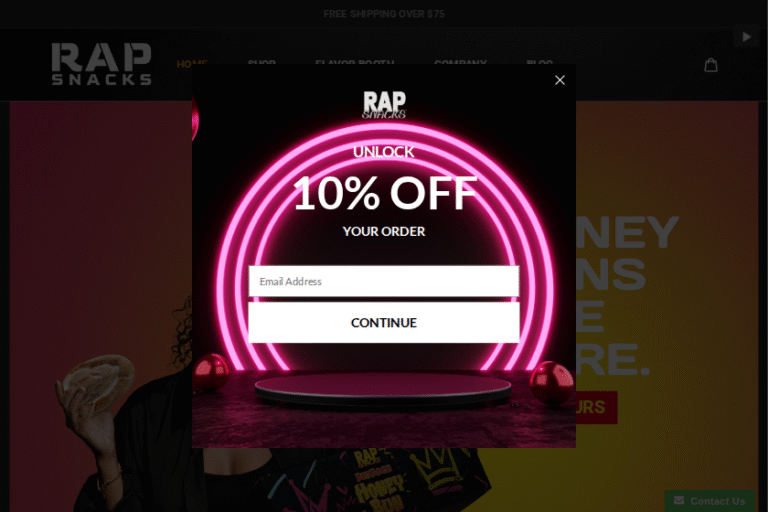Click the Rap Snacks header logo

(101, 64)
